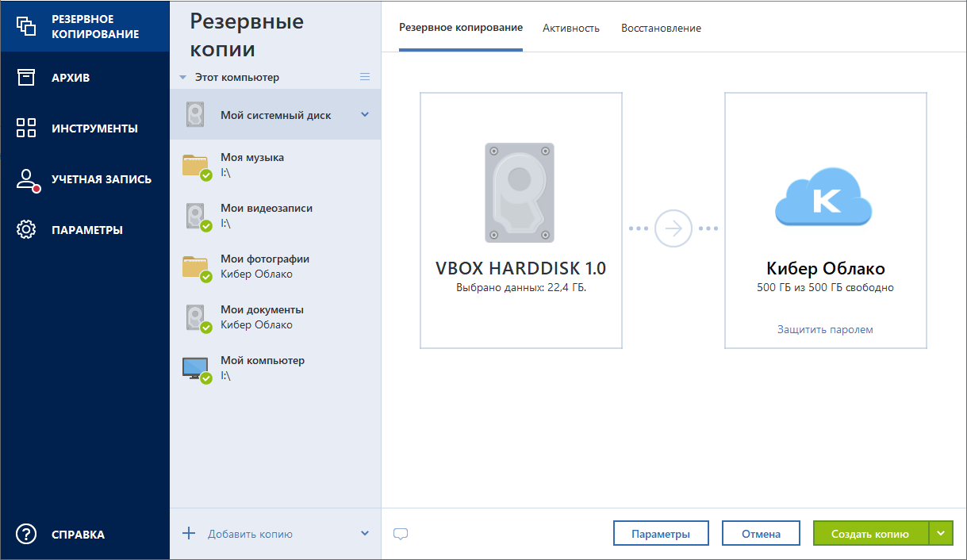Select the Мои фотографии backup
This screenshot has height=560, width=967.
click(265, 267)
